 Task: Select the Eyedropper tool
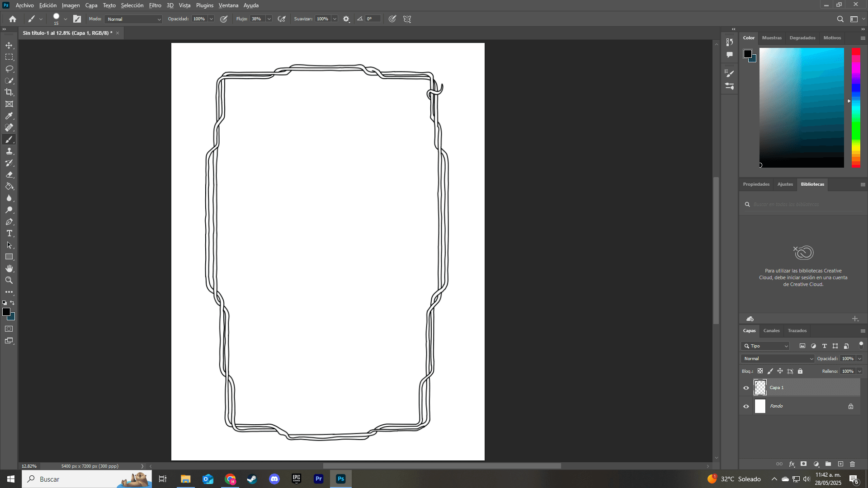tap(9, 116)
